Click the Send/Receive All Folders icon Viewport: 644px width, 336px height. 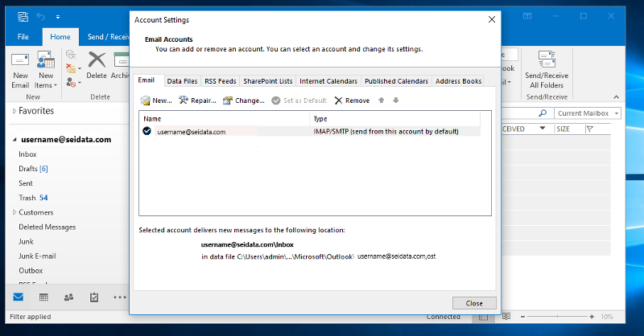pos(546,64)
